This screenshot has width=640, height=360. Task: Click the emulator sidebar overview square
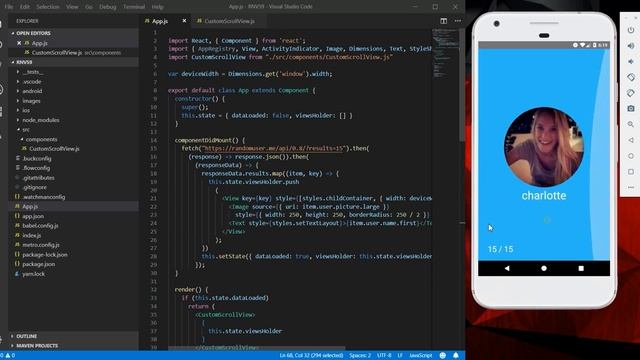[631, 171]
